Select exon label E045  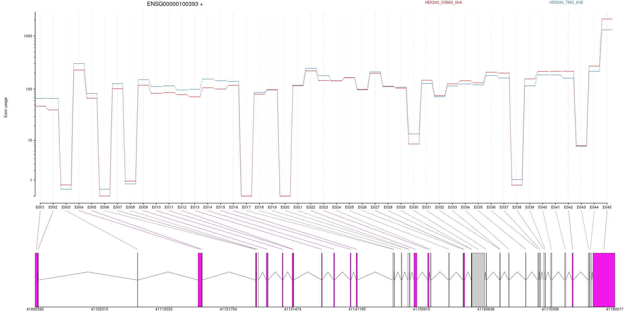click(x=607, y=207)
